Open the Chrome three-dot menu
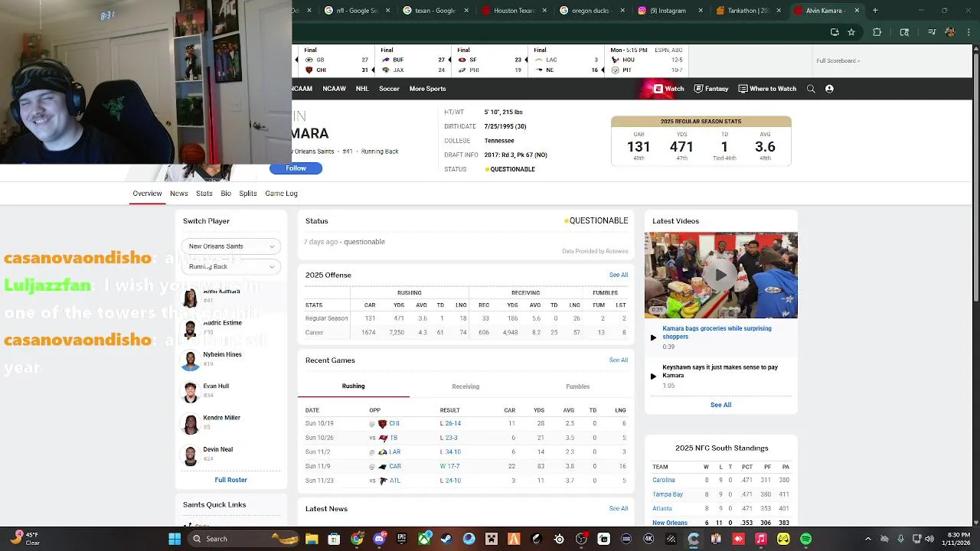980x551 pixels. tap(969, 32)
